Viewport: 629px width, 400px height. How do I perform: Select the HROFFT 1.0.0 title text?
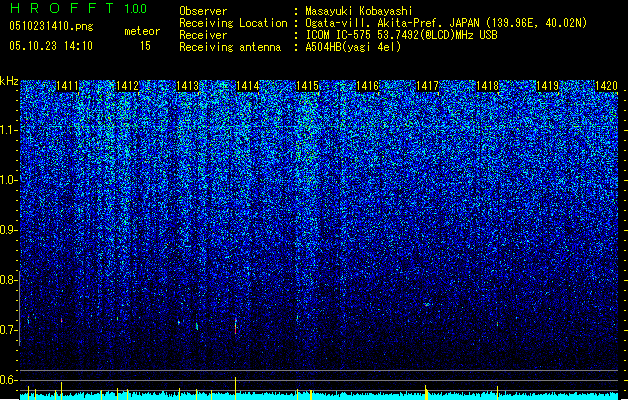[x=78, y=8]
